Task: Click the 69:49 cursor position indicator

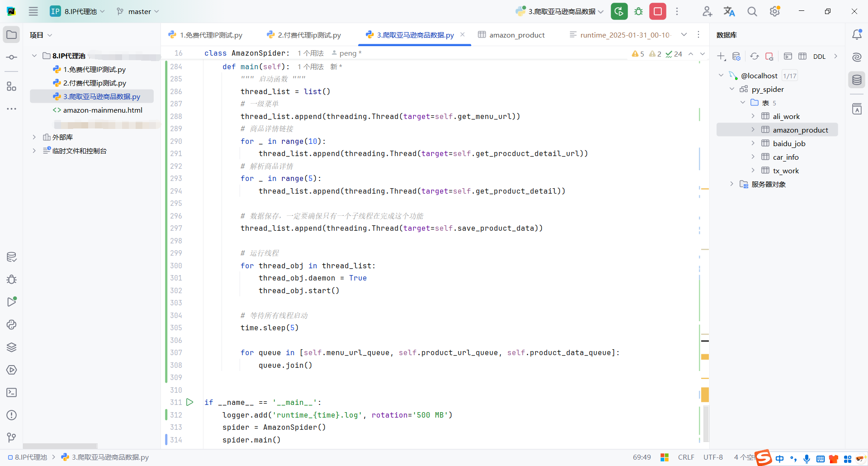Action: [x=642, y=457]
